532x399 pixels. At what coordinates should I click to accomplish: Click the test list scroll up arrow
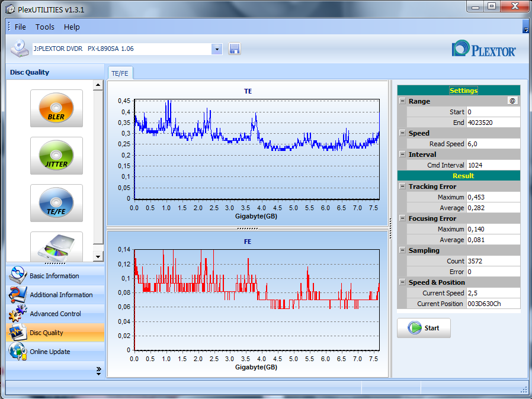click(x=98, y=85)
